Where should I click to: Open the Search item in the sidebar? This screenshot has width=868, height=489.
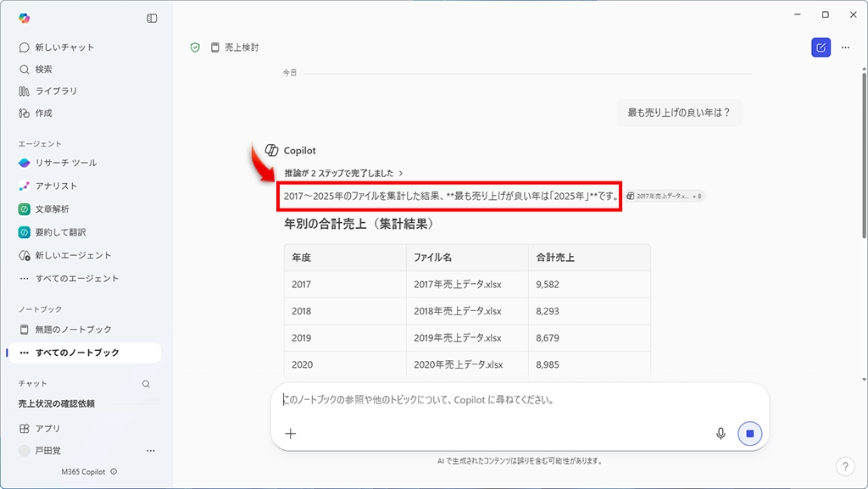[43, 69]
